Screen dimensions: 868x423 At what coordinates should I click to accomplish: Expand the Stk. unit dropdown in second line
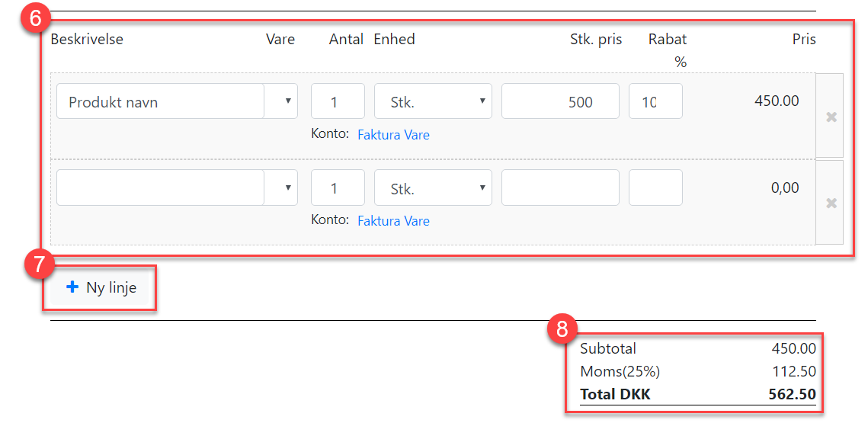pyautogui.click(x=433, y=187)
